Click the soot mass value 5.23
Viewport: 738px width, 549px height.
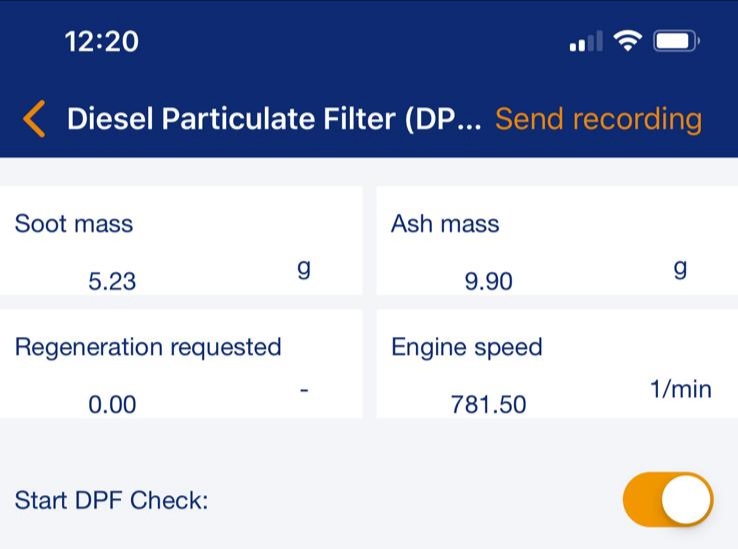click(111, 282)
